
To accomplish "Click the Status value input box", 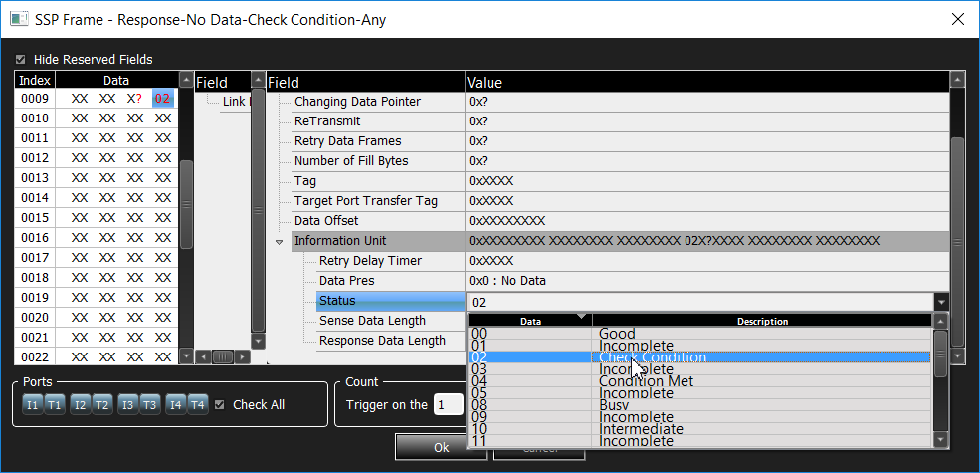I will point(700,302).
